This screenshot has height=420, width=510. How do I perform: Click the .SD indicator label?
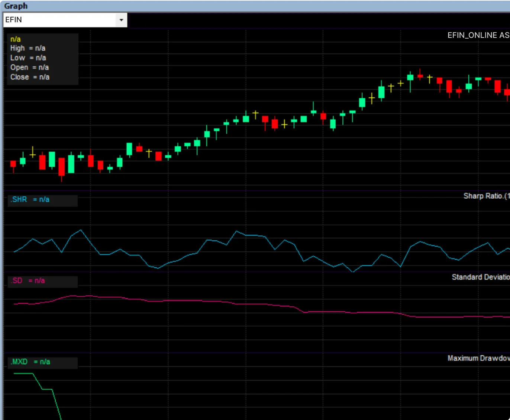click(28, 281)
